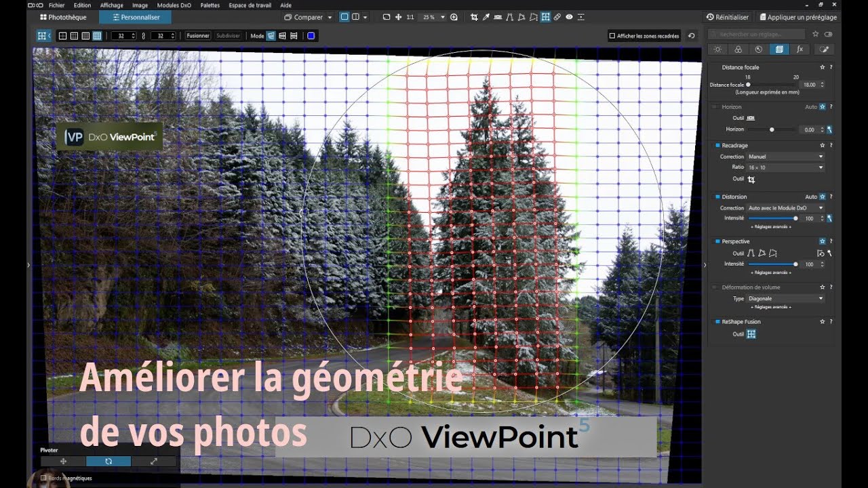The height and width of the screenshot is (488, 868).
Task: Click the eye preview icon in toolbar
Action: tap(569, 17)
